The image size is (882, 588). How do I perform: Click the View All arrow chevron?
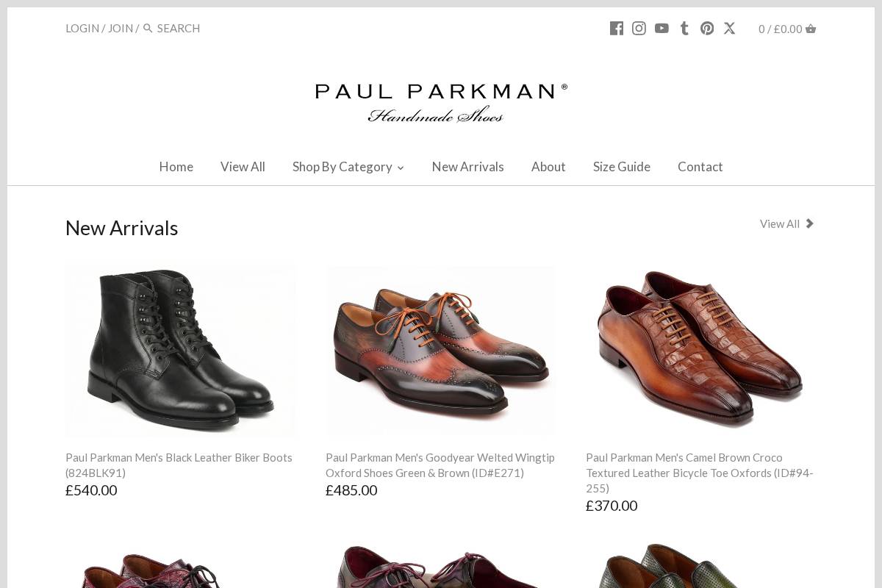[809, 223]
